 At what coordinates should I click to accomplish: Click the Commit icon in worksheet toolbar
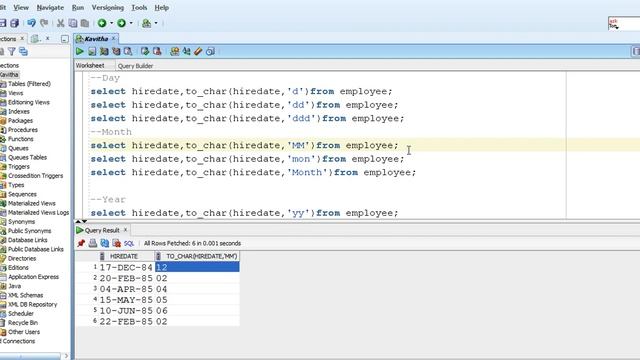145,51
